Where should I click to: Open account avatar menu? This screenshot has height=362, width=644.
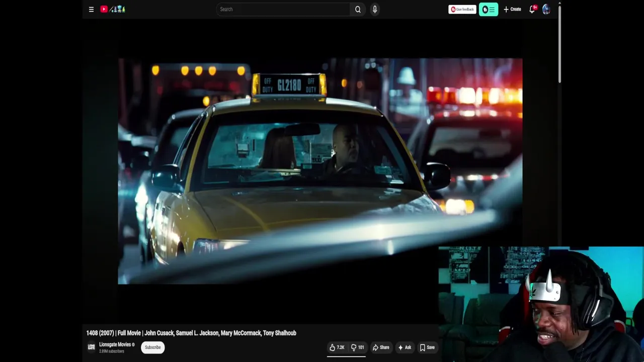pos(546,9)
